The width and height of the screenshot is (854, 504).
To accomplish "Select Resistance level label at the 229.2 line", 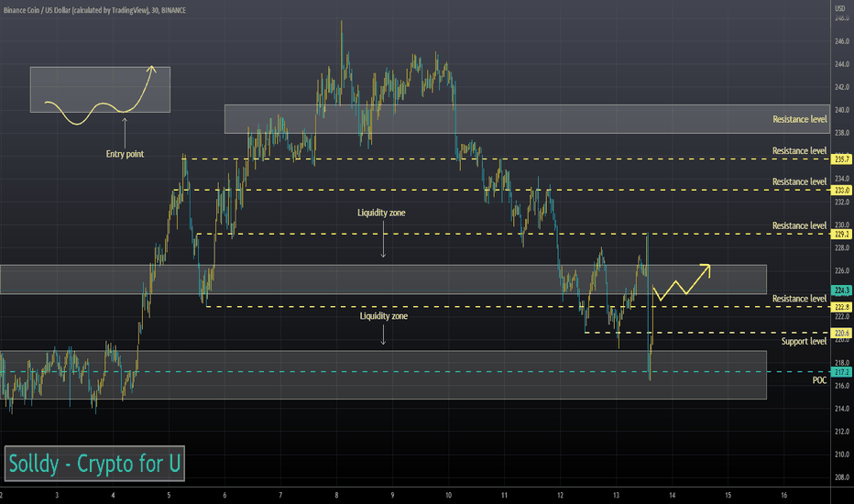I will pyautogui.click(x=800, y=225).
